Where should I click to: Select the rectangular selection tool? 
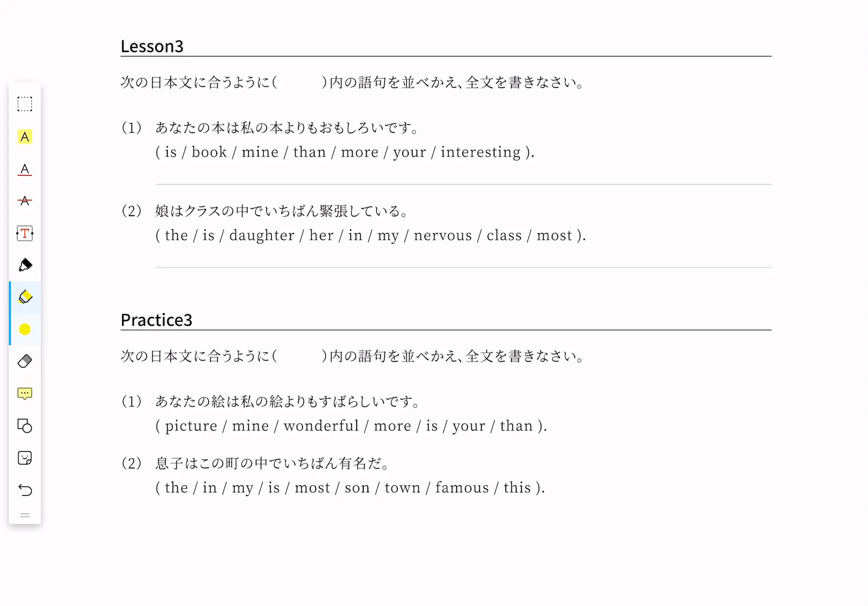point(25,104)
